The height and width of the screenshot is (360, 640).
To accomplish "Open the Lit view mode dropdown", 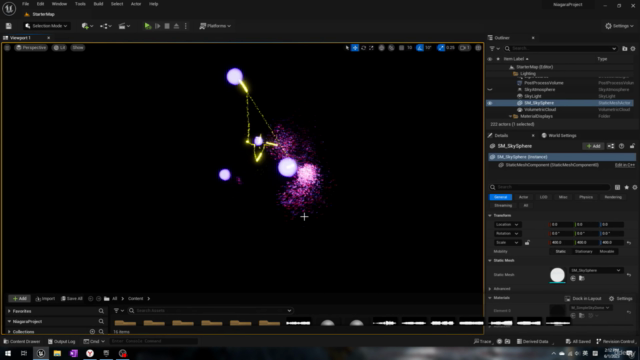I will coord(60,48).
